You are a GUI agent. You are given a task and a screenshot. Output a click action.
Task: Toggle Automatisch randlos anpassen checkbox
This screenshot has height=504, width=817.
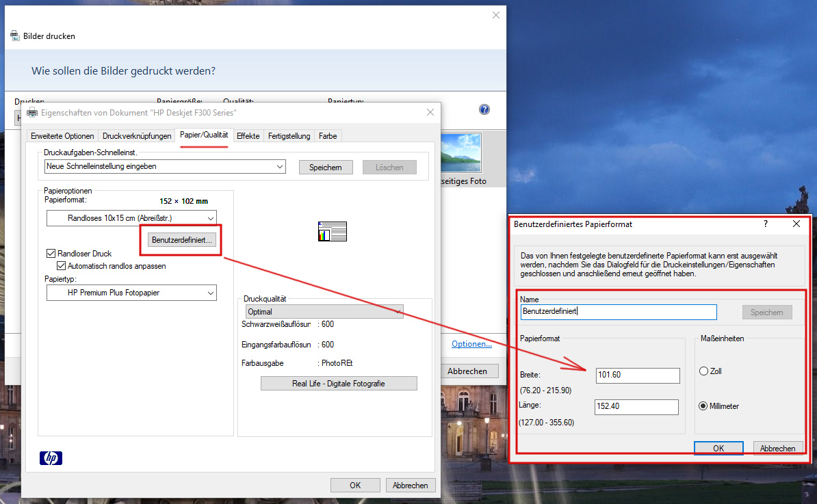(62, 266)
